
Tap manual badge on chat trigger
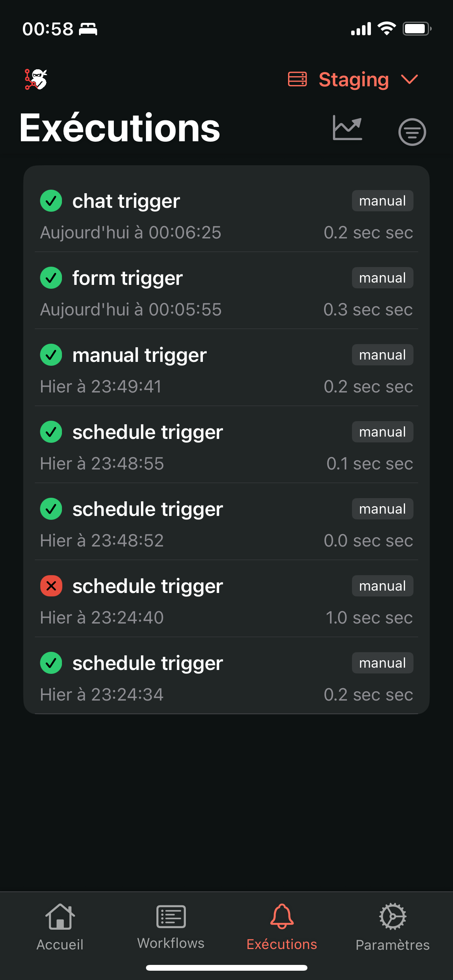click(x=383, y=201)
